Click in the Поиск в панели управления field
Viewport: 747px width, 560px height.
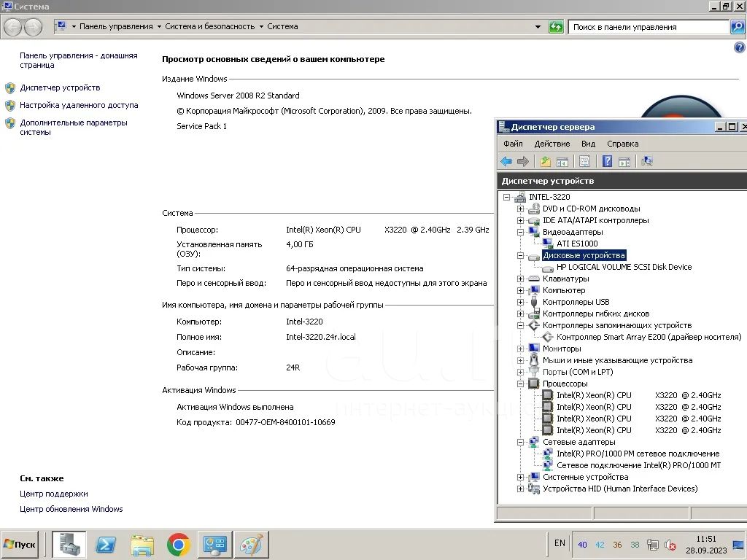click(648, 27)
